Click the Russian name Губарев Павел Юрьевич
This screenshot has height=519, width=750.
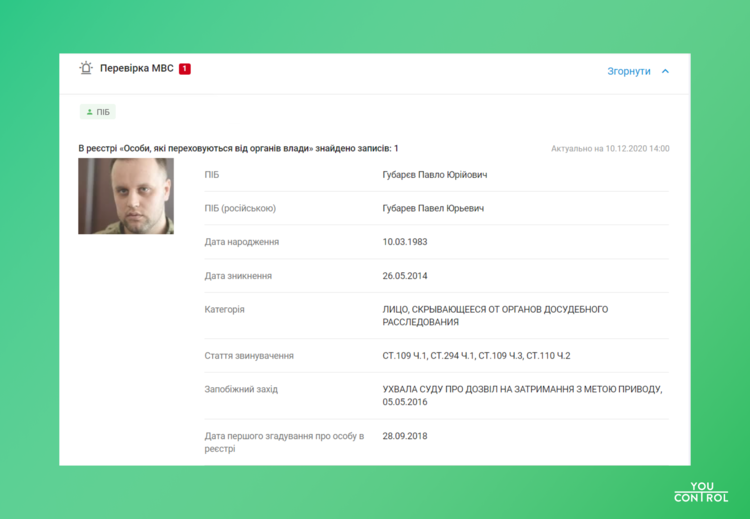[433, 209]
